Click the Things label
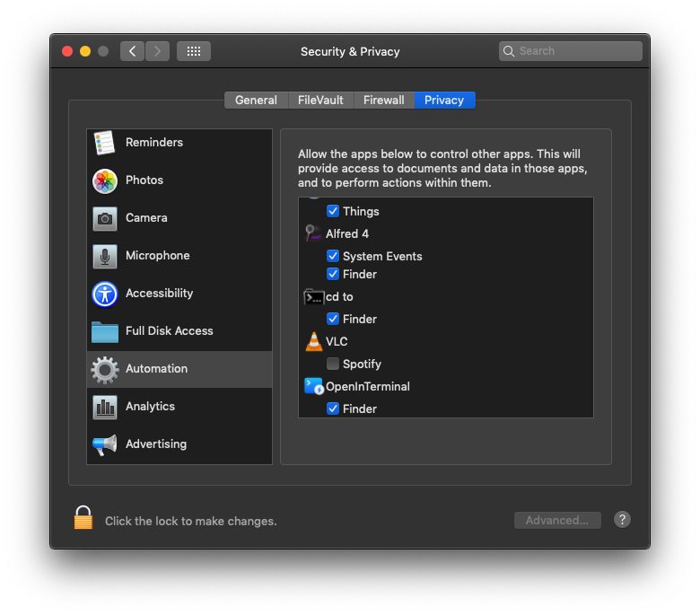 tap(361, 212)
